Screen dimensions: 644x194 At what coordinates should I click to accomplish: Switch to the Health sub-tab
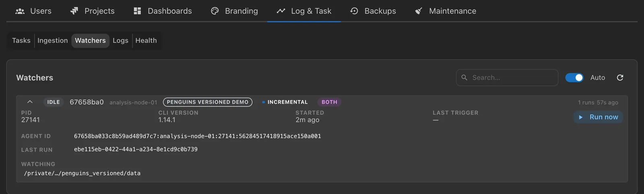pyautogui.click(x=146, y=40)
